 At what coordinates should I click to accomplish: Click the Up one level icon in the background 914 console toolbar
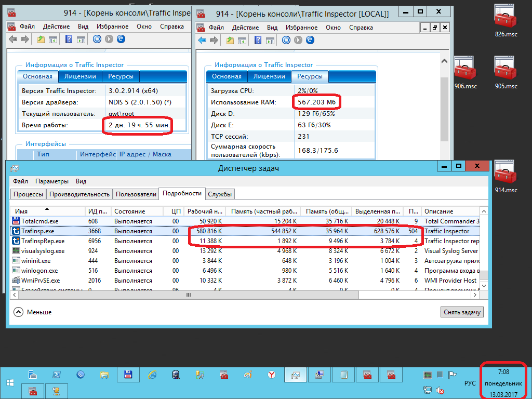(x=41, y=39)
